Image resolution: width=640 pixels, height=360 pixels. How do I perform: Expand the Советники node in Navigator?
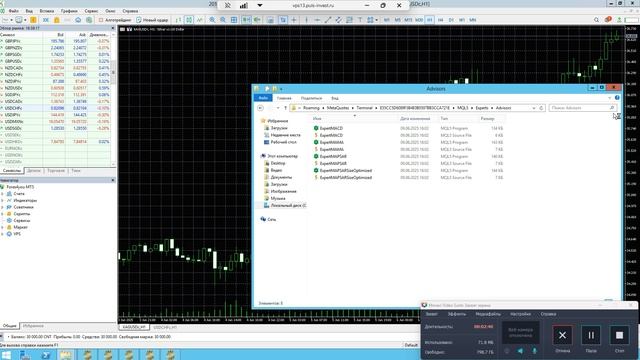2,207
